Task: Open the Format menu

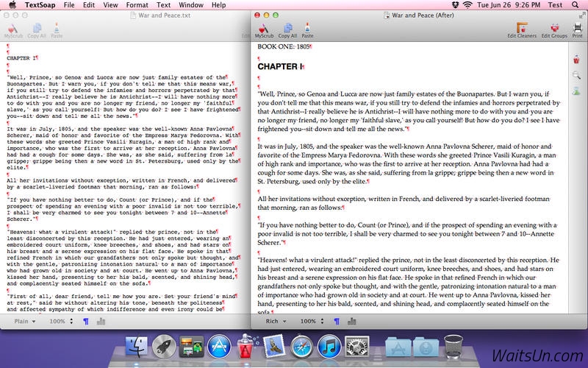Action: 137,5
